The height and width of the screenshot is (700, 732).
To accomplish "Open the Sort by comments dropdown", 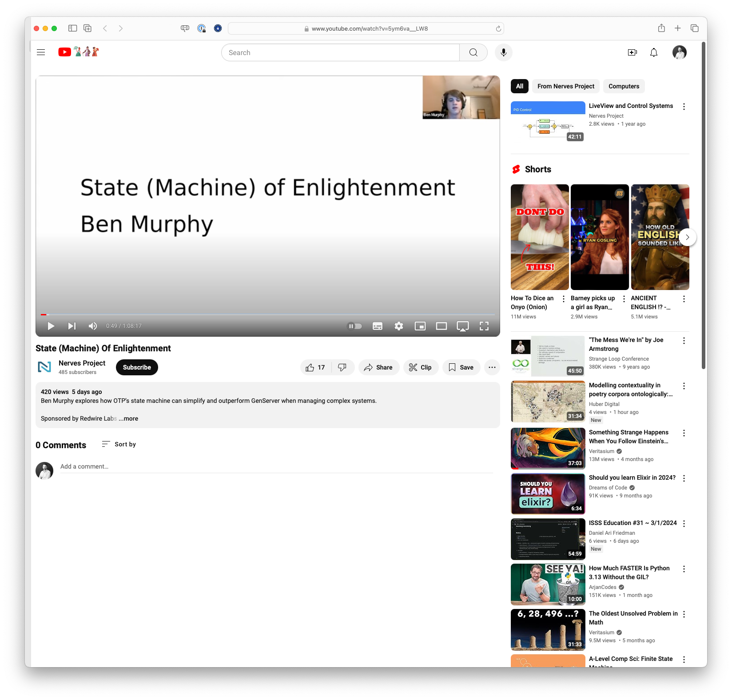I will pos(119,444).
